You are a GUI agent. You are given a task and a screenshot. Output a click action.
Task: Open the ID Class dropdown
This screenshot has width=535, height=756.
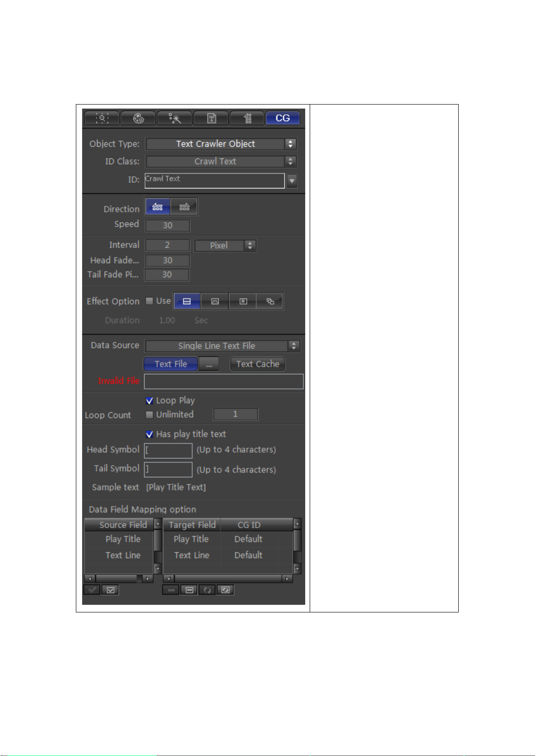(221, 162)
